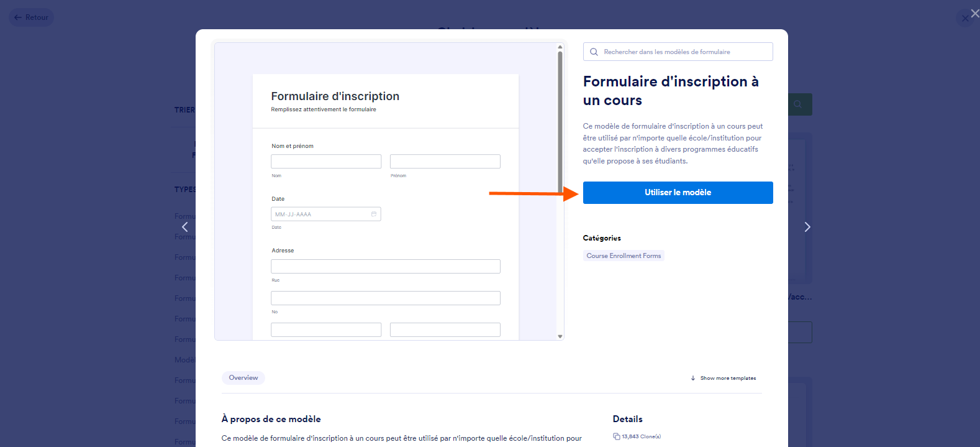This screenshot has width=980, height=447.
Task: Click the calendar icon in the Date field
Action: pyautogui.click(x=374, y=214)
